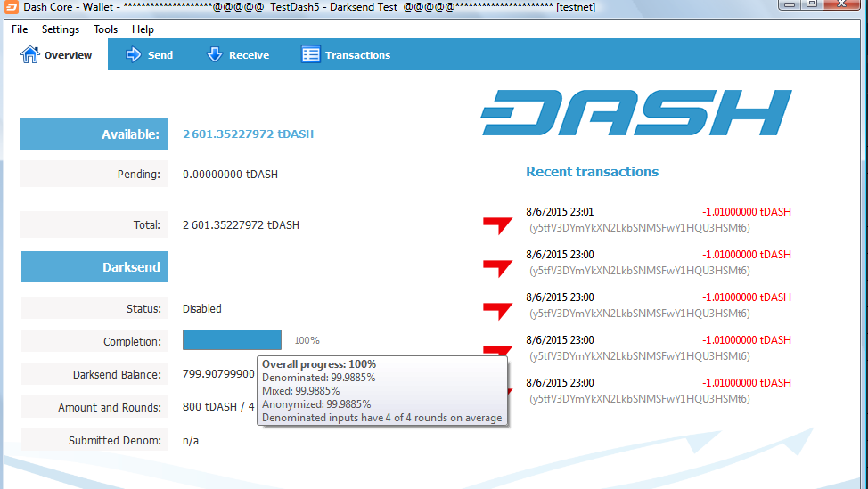Click the Dash Core title bar icon
Screen dimensions: 868x489
pyautogui.click(x=11, y=7)
